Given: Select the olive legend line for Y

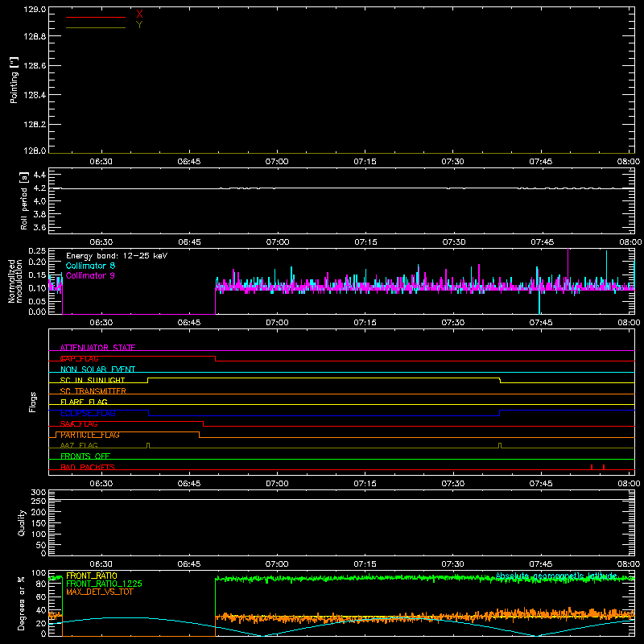Looking at the screenshot, I should click(x=96, y=28).
